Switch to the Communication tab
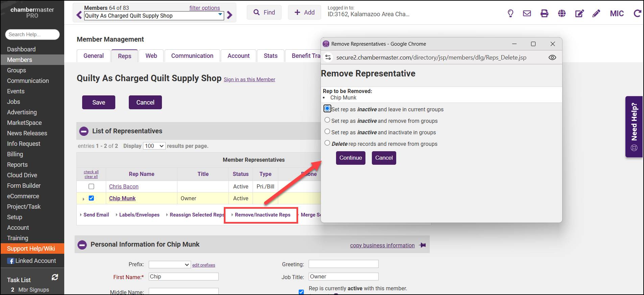Viewport: 644px width, 295px height. click(192, 56)
